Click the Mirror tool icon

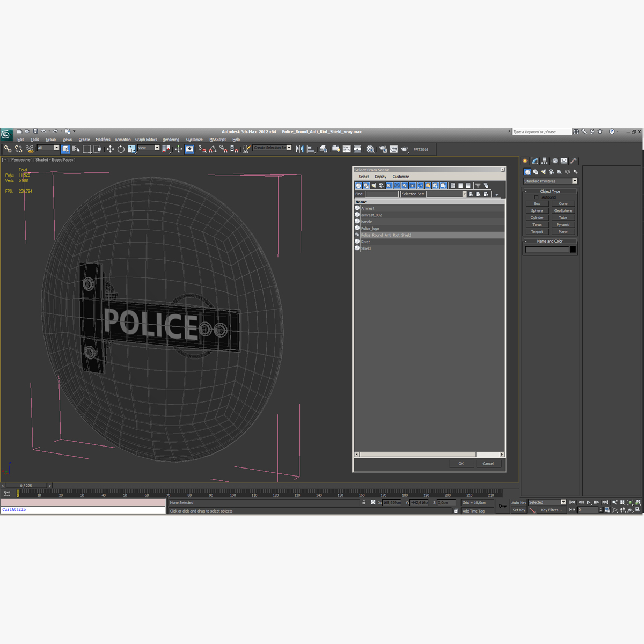point(300,149)
